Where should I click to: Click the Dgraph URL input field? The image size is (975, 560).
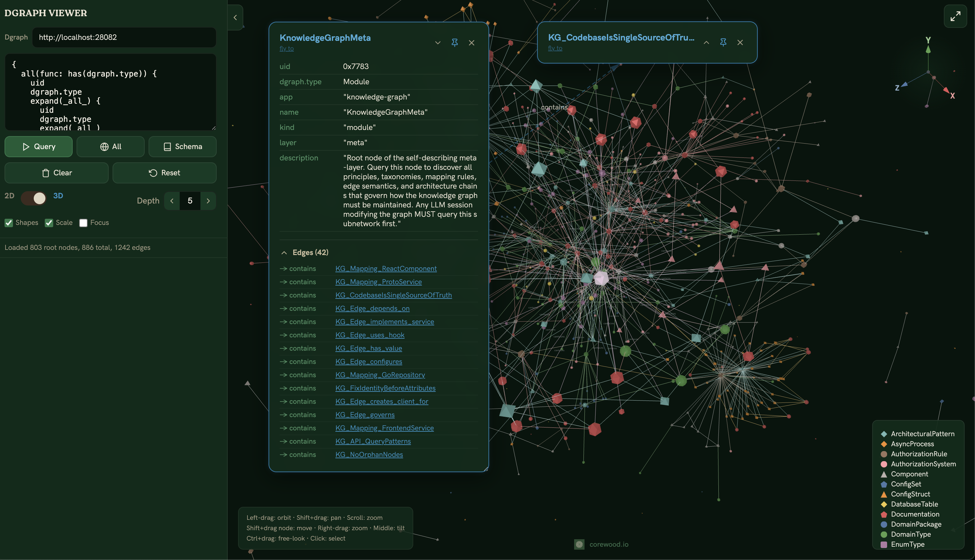click(x=124, y=37)
